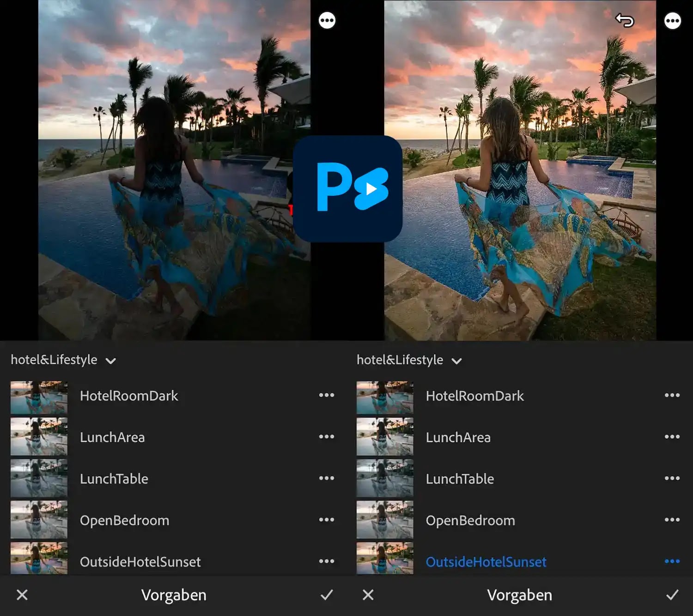Screen dimensions: 693x616
Task: Select LunchArea preset thumbnail in right panel
Action: [x=385, y=437]
